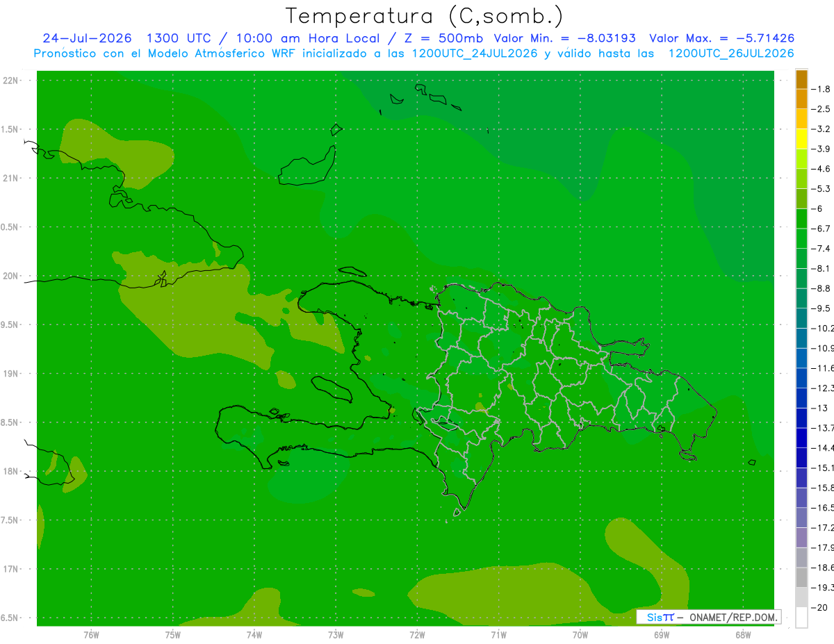Pick the teal swatch between -9.5 and -10.2

(801, 318)
